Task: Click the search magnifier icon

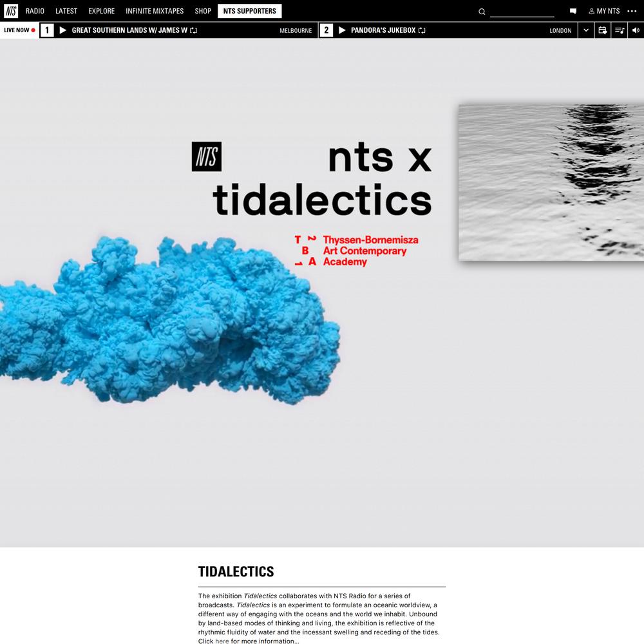Action: [482, 12]
